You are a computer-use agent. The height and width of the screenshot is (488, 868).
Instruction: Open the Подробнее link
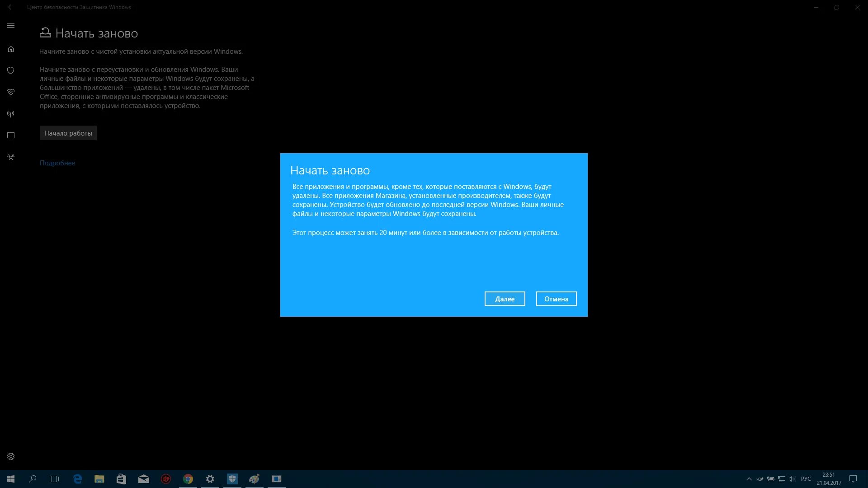(x=57, y=163)
